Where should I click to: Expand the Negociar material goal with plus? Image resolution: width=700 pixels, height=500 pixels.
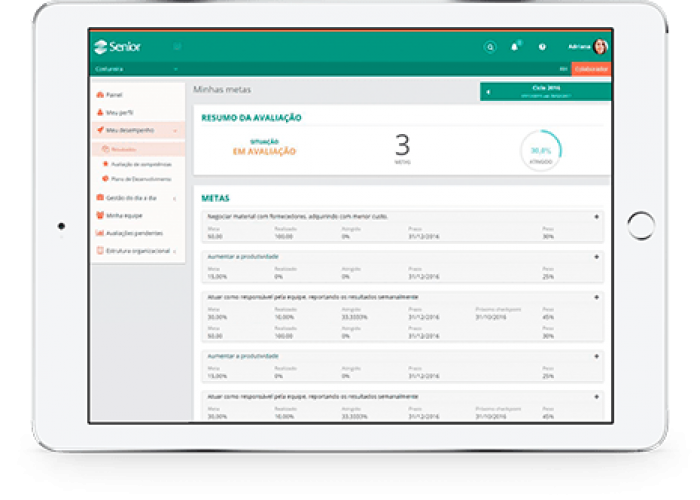tap(596, 216)
